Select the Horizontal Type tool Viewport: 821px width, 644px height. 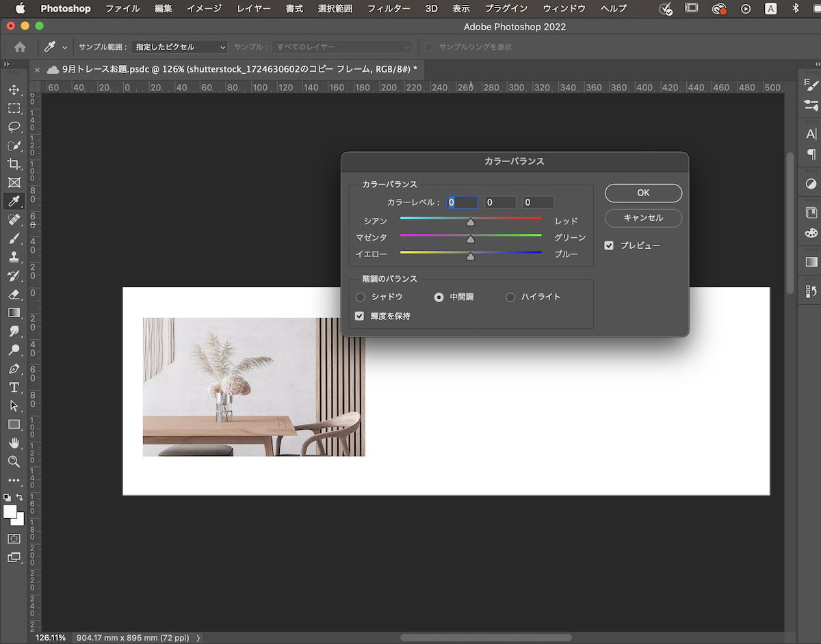[14, 387]
